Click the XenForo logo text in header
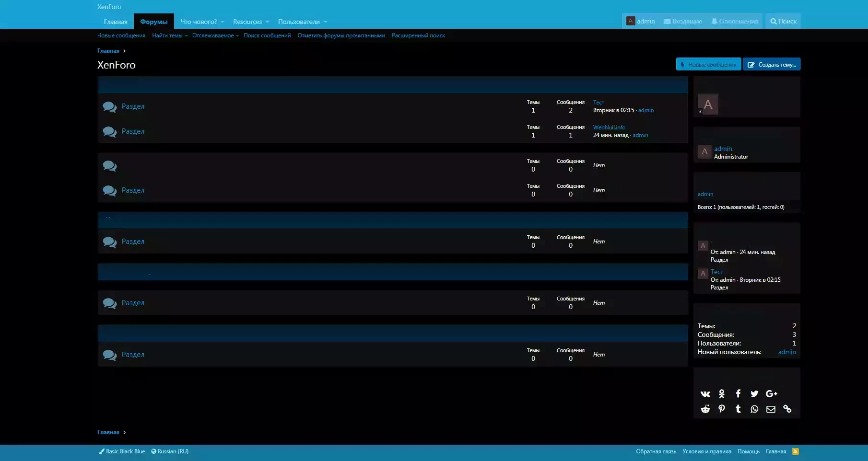The height and width of the screenshot is (461, 868). click(109, 7)
